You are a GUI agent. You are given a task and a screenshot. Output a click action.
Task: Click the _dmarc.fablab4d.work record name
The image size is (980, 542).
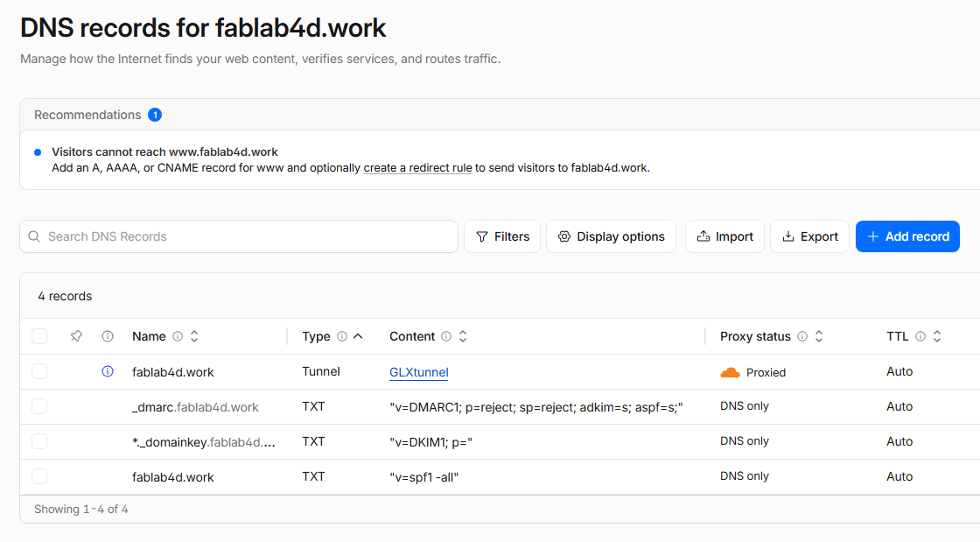tap(195, 407)
